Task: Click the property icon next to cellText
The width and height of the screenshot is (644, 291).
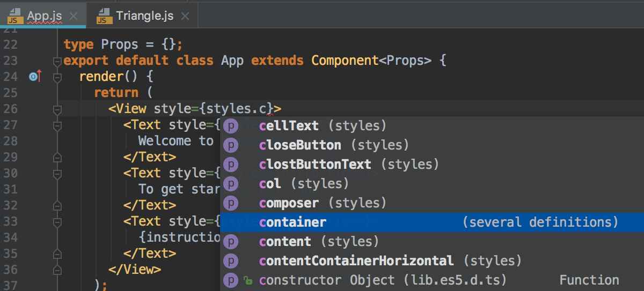Action: coord(231,126)
